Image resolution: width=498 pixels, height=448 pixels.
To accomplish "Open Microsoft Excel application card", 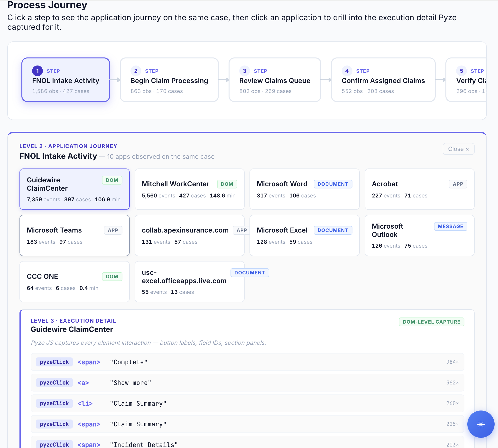I will click(x=304, y=235).
